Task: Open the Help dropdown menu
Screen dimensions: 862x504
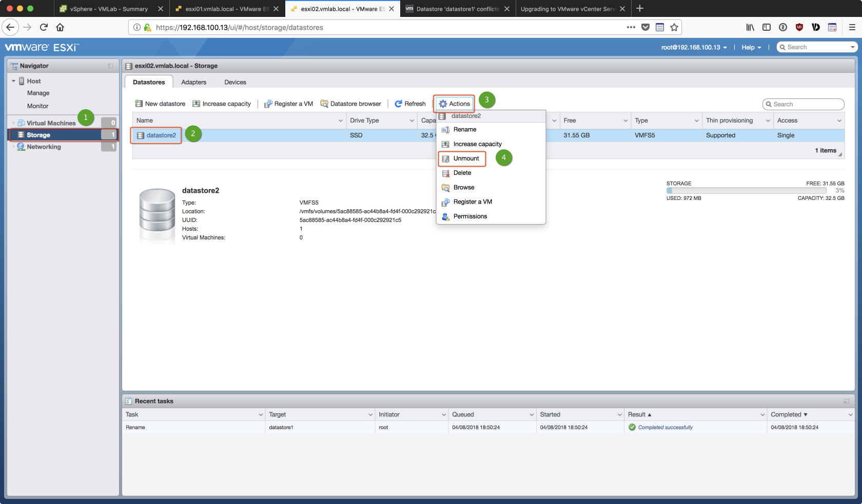Action: 751,47
